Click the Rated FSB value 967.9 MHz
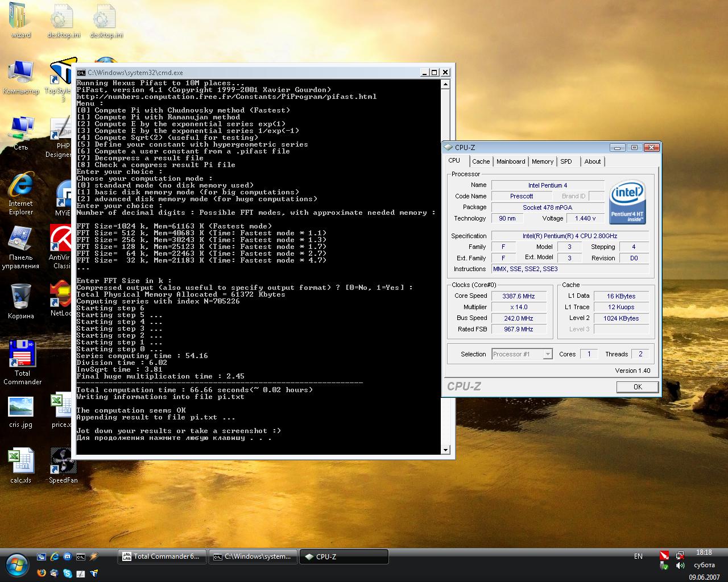The image size is (728, 582). [518, 329]
